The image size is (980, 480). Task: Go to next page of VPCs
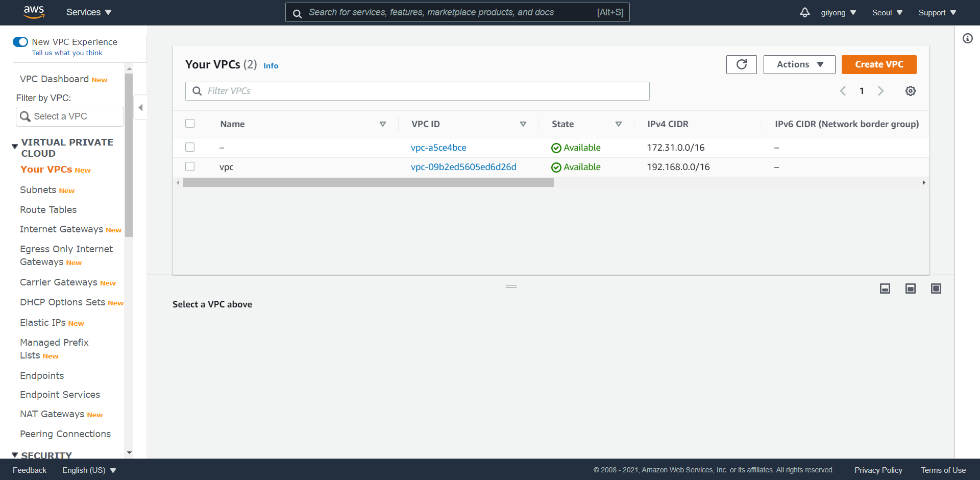[x=880, y=91]
